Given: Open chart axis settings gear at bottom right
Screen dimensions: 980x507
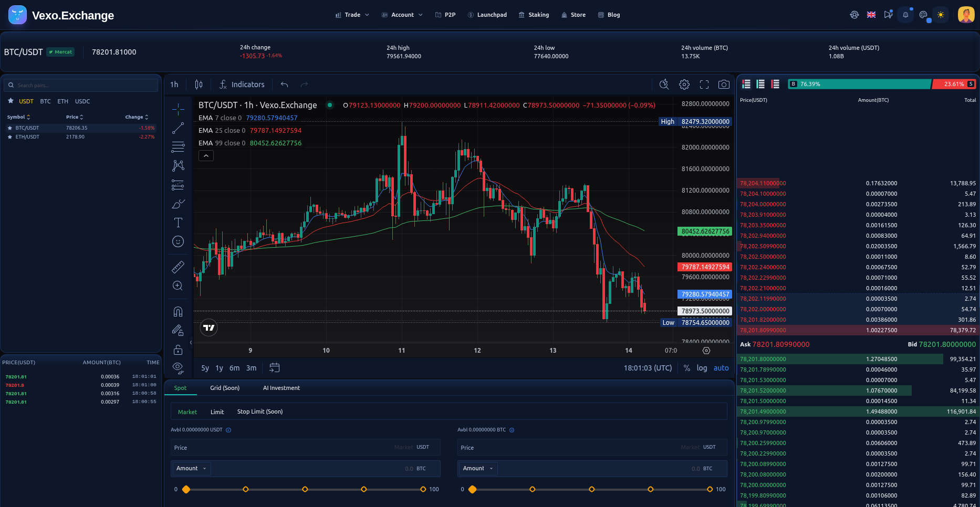Looking at the screenshot, I should tap(706, 351).
